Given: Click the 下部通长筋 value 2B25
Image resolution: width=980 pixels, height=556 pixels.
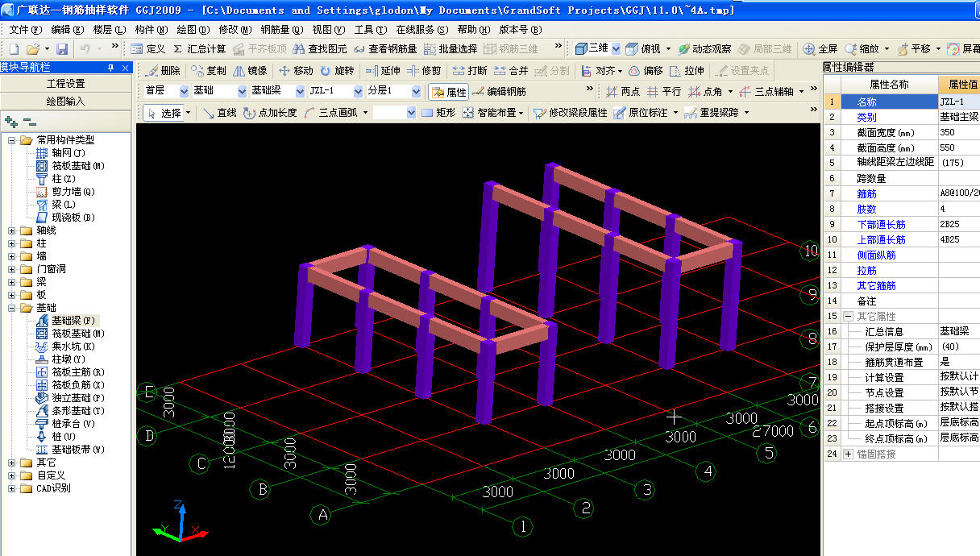Looking at the screenshot, I should coord(959,225).
